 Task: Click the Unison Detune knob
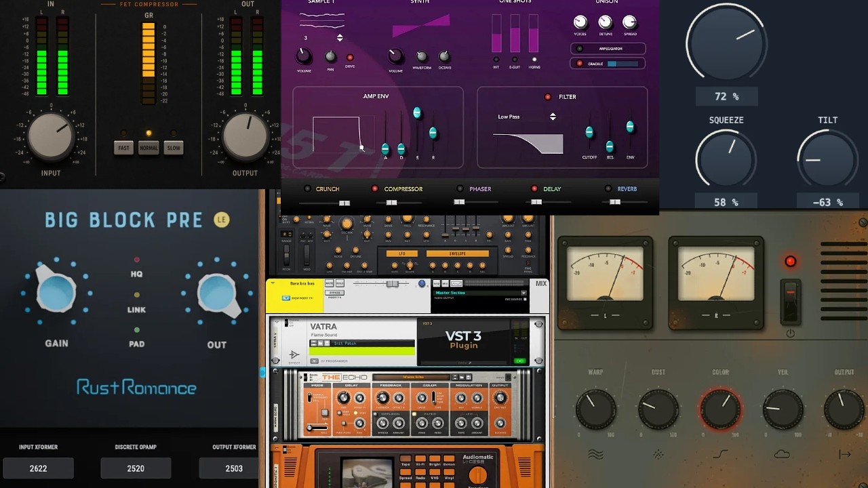point(605,22)
